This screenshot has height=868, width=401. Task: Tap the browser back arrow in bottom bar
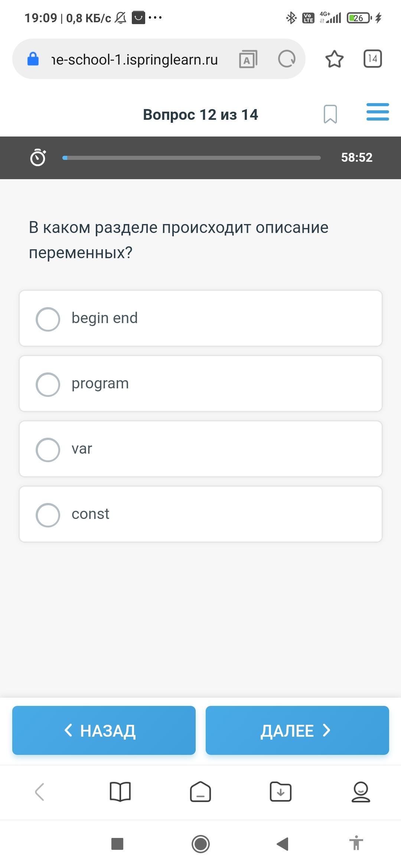click(40, 792)
